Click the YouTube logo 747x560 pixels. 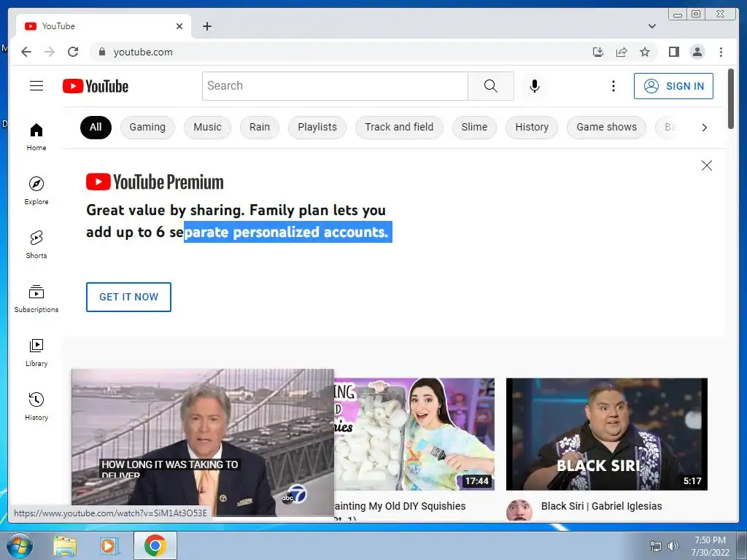pyautogui.click(x=96, y=86)
